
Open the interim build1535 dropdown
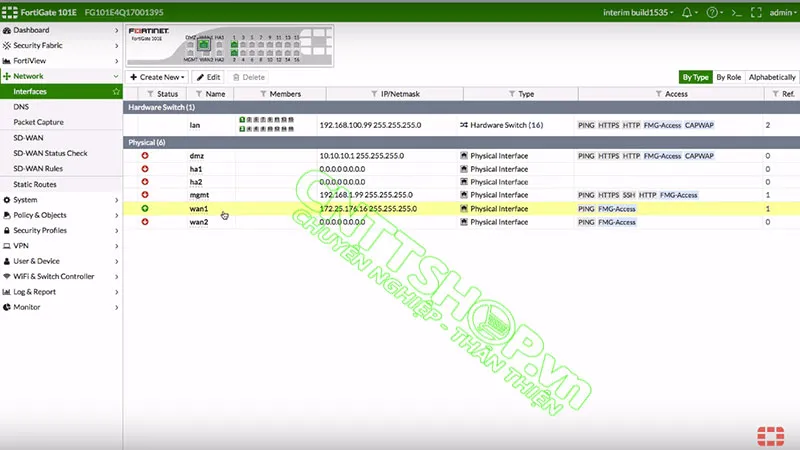pos(638,12)
